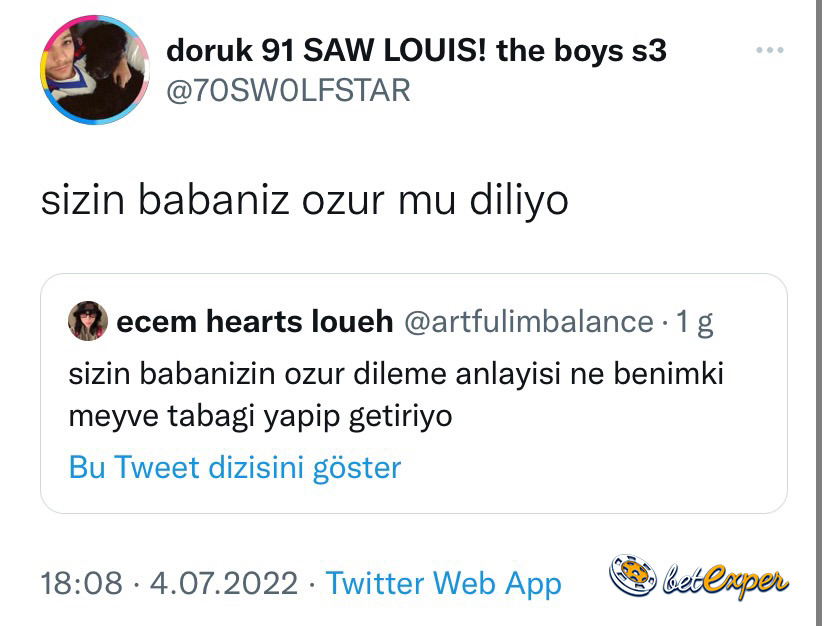Click the 1 g timestamp of quoted tweet
The width and height of the screenshot is (828, 626).
point(694,322)
